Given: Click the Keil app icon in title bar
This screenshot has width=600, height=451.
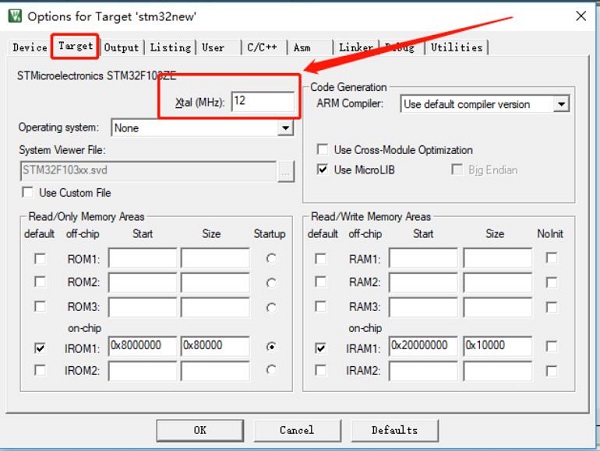Looking at the screenshot, I should (13, 16).
